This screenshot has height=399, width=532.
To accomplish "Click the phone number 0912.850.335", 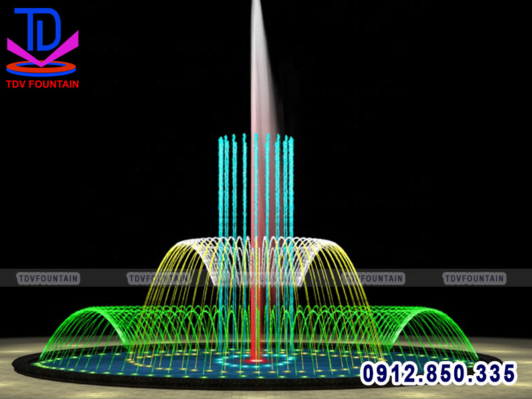I will click(438, 373).
